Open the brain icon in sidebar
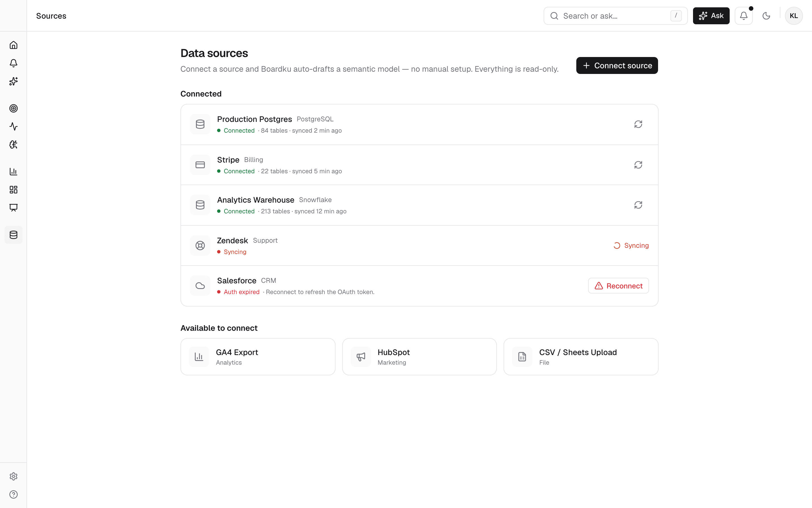This screenshot has width=812, height=508. coord(14,144)
